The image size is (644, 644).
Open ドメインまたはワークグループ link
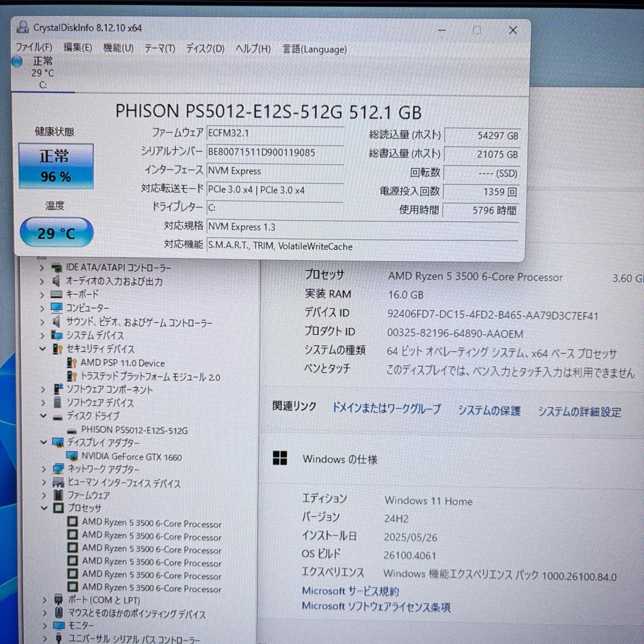[x=386, y=409]
